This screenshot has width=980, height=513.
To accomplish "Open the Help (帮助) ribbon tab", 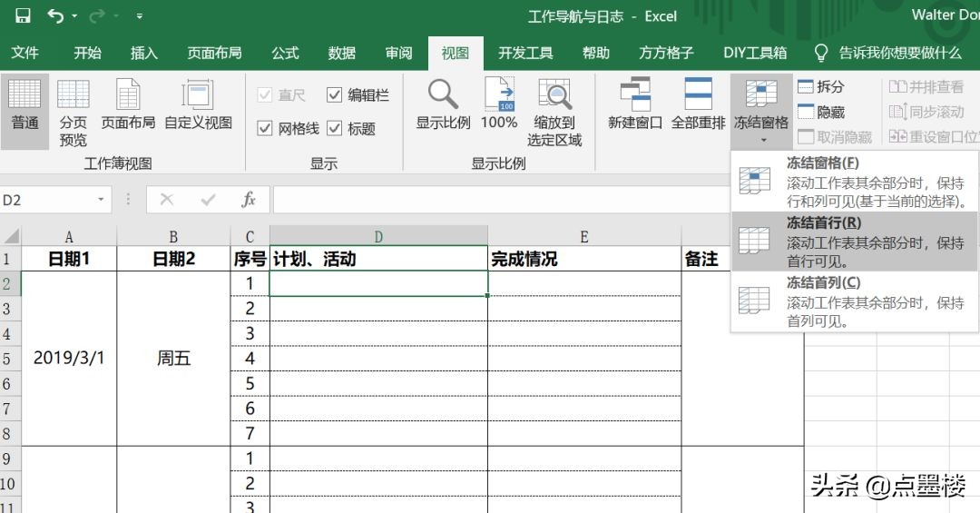I will [x=595, y=54].
